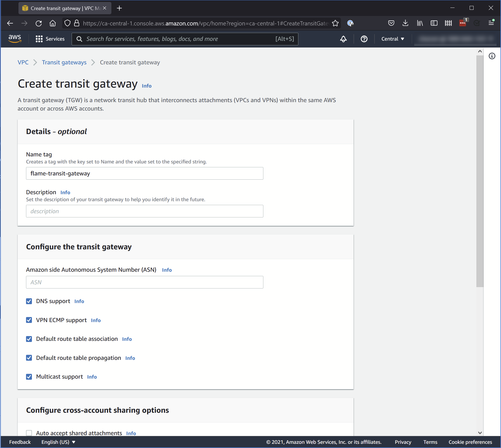
Task: Click the browser home icon
Action: (x=53, y=23)
